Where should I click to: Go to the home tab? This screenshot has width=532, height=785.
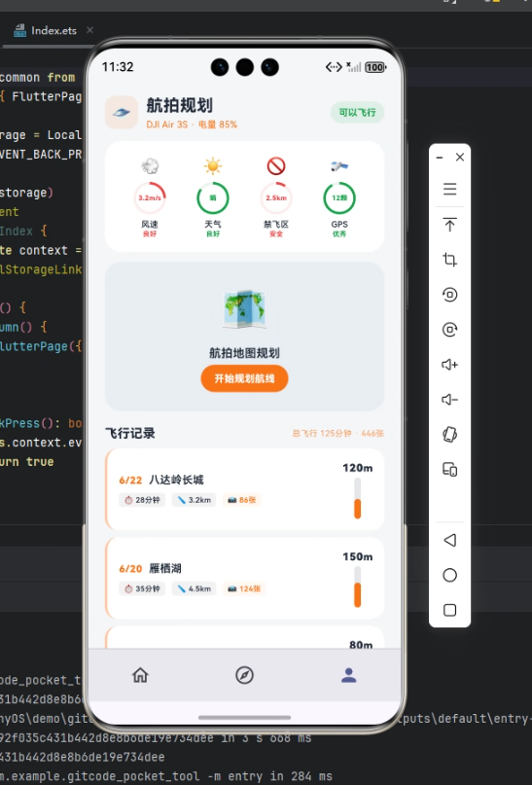click(140, 675)
